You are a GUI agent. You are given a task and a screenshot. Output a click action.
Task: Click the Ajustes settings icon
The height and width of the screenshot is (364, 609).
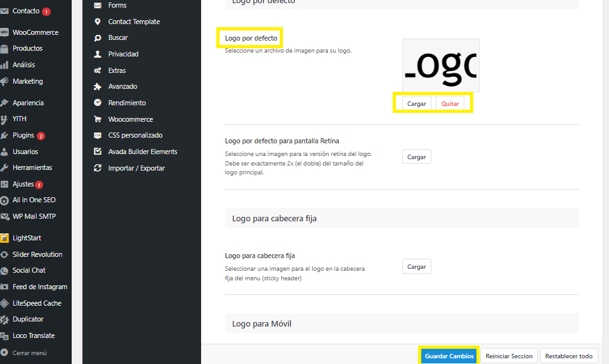coord(4,185)
